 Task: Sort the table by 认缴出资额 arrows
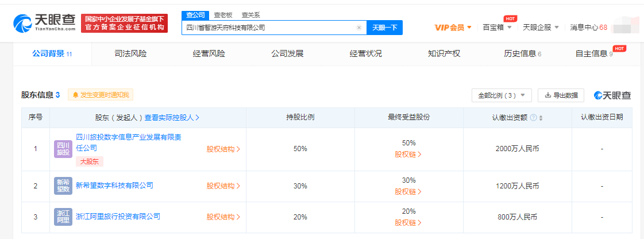[x=541, y=118]
